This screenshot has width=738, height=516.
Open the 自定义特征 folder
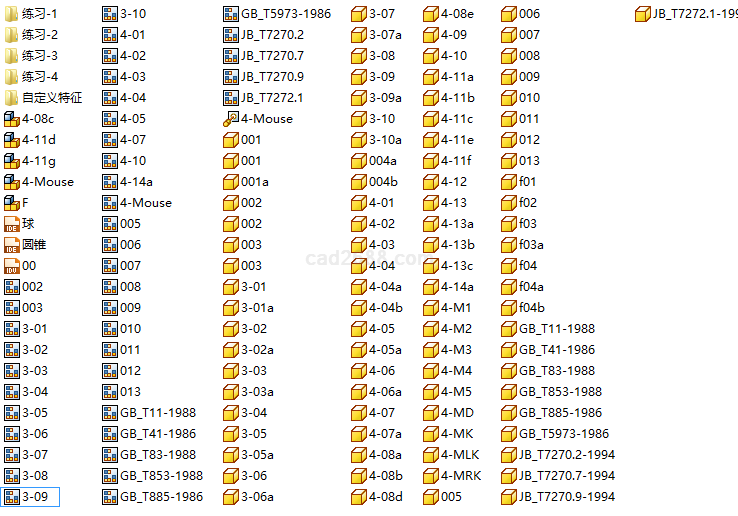click(51, 98)
